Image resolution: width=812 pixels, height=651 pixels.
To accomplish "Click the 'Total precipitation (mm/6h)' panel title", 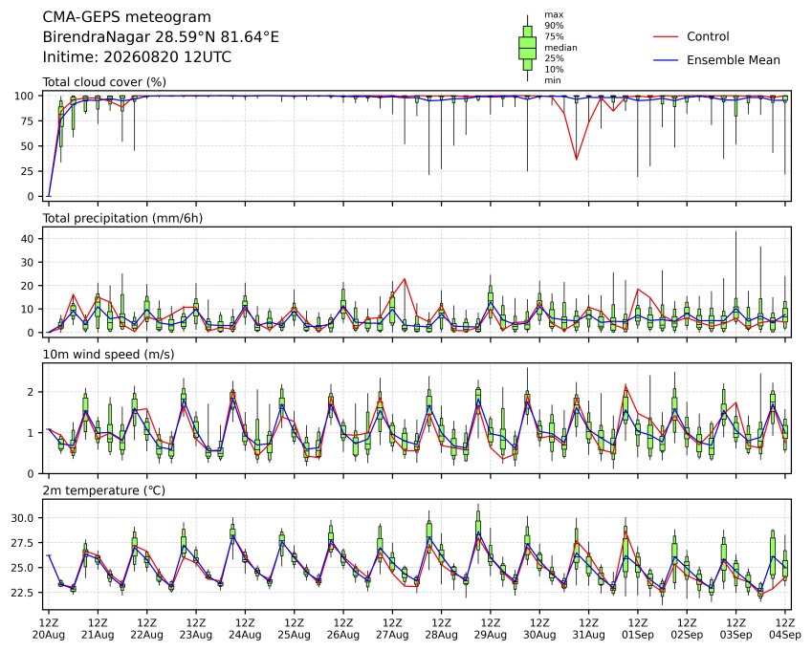I will pyautogui.click(x=122, y=218).
